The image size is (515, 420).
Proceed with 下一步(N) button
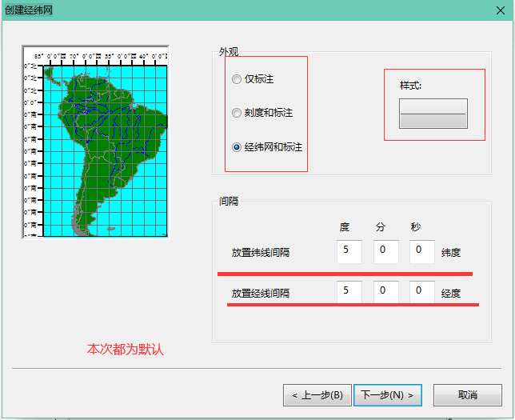(x=388, y=395)
